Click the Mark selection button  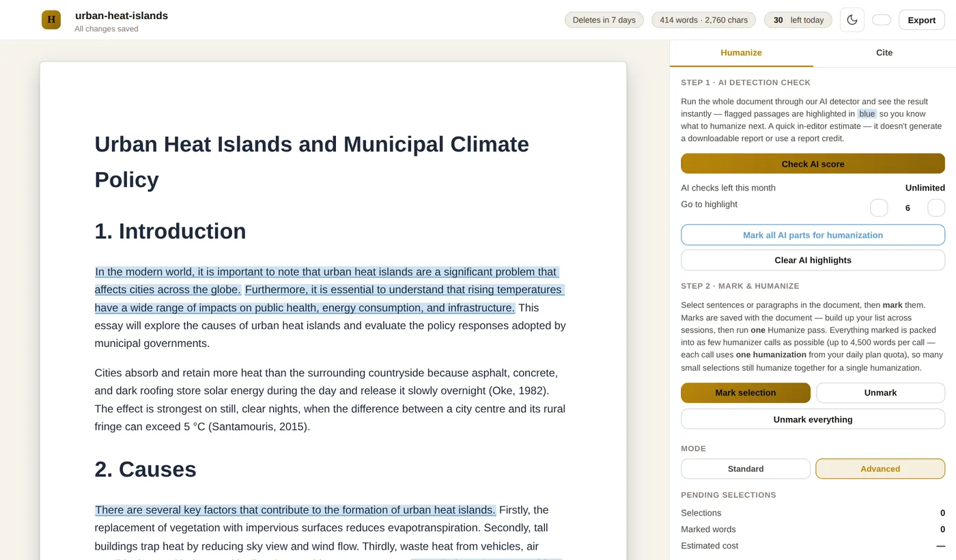pos(746,393)
